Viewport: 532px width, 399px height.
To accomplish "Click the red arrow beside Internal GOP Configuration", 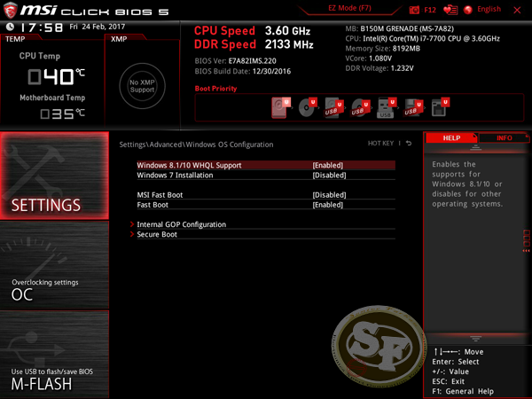I will [x=132, y=224].
